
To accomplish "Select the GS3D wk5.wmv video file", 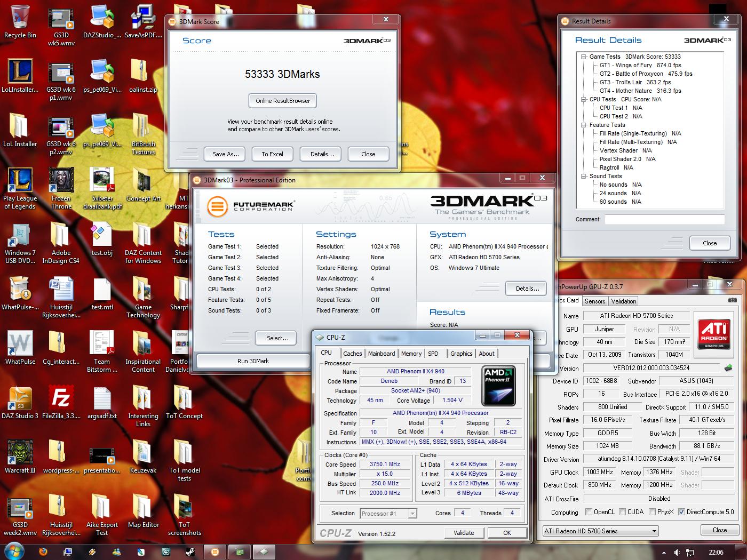I will coord(61,26).
